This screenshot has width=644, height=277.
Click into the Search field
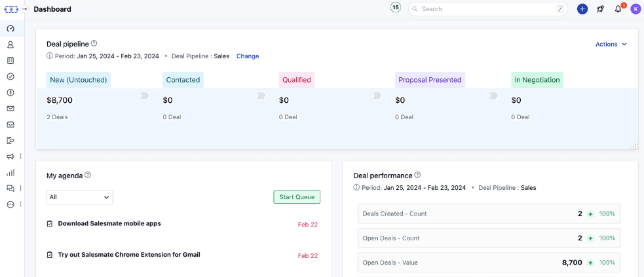pyautogui.click(x=487, y=9)
